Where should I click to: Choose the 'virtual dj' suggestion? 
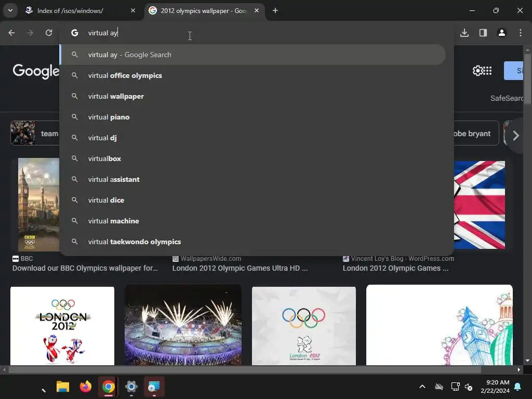pyautogui.click(x=253, y=138)
